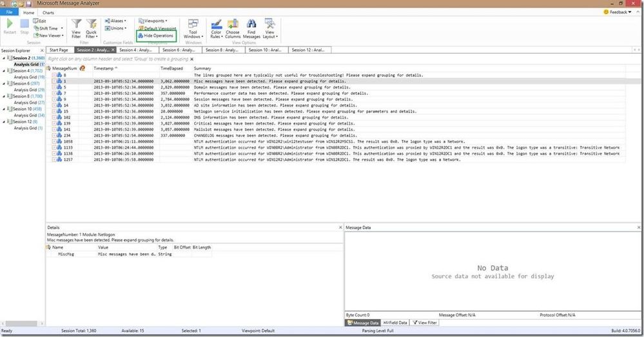This screenshot has width=644, height=337.
Task: Select Session 10 in Session Explorer
Action: pyautogui.click(x=25, y=109)
